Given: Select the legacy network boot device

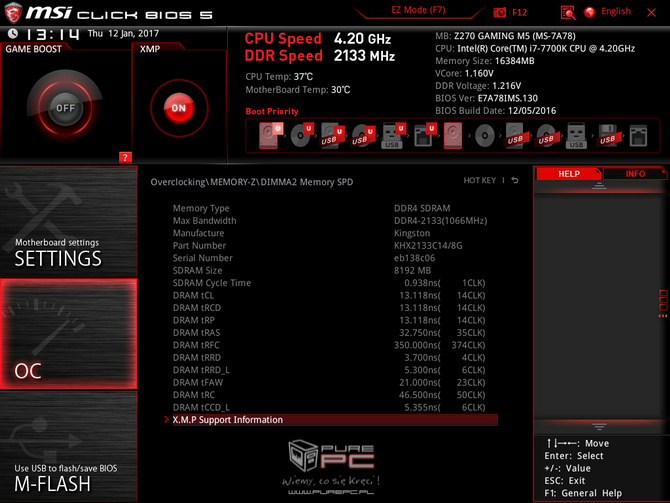Looking at the screenshot, I should [638, 136].
